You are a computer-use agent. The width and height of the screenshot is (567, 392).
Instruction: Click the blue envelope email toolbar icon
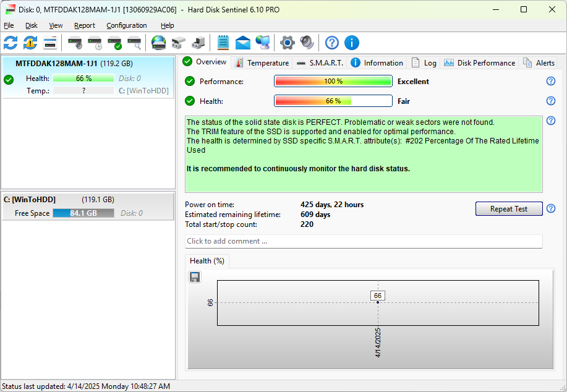pos(242,43)
